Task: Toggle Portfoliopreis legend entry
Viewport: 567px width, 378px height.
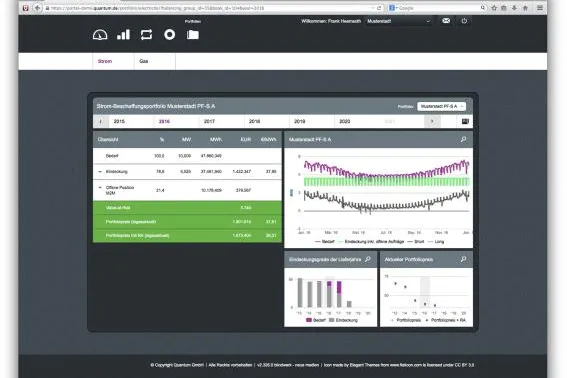Action: (405, 320)
